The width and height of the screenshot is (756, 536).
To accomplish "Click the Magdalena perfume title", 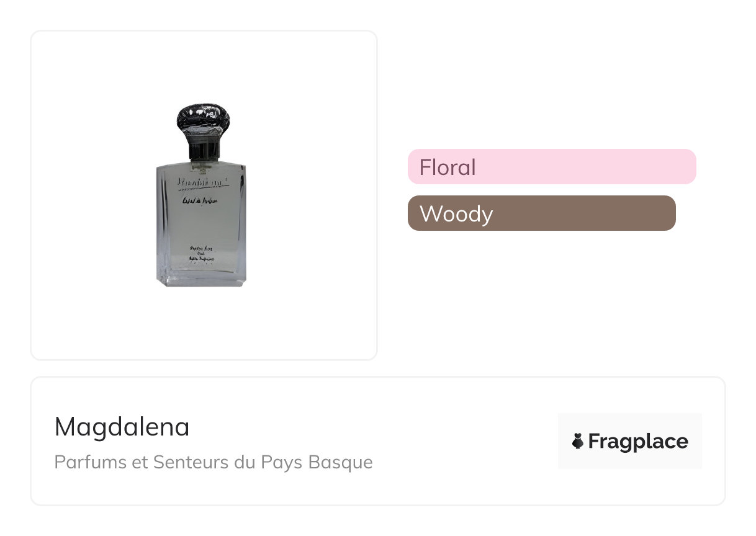I will click(x=122, y=427).
